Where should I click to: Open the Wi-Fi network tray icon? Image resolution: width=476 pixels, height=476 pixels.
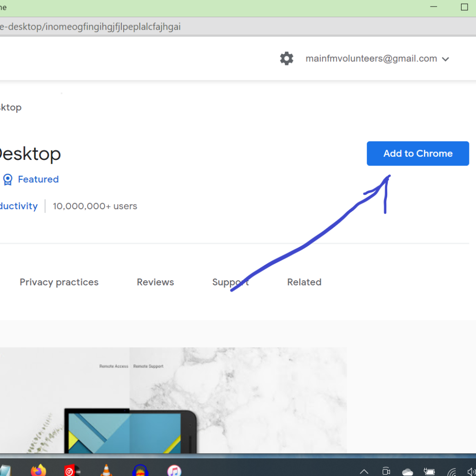451,471
